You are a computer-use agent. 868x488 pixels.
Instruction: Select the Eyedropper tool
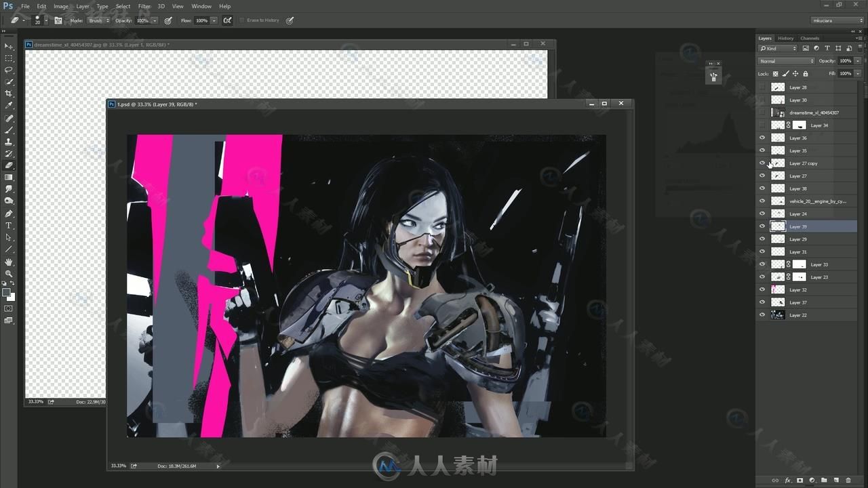click(x=9, y=106)
